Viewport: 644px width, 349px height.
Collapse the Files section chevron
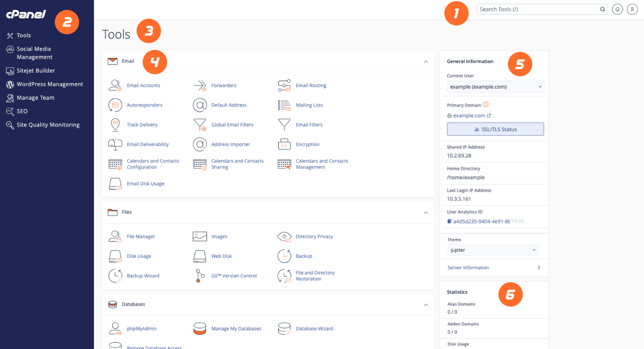point(426,213)
